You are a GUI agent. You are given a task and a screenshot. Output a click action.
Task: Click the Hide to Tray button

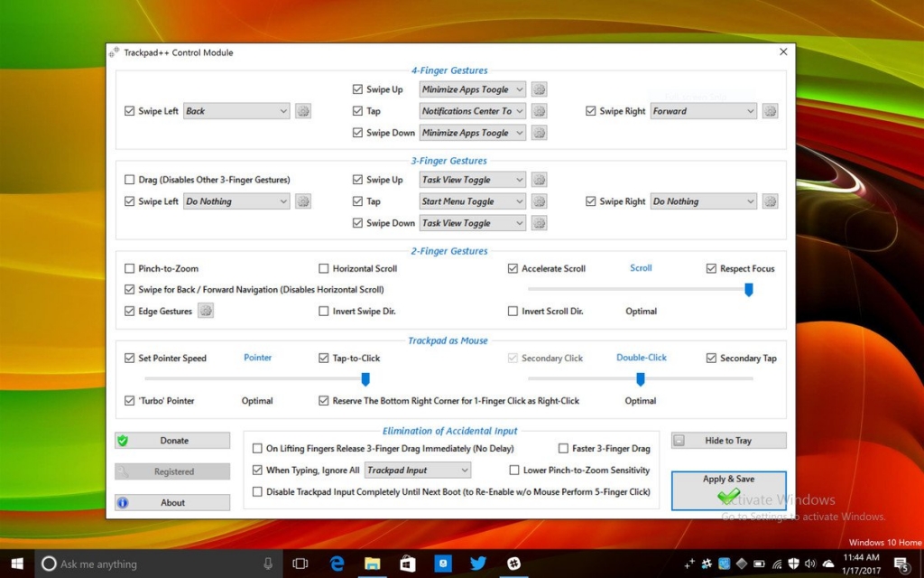pos(729,441)
